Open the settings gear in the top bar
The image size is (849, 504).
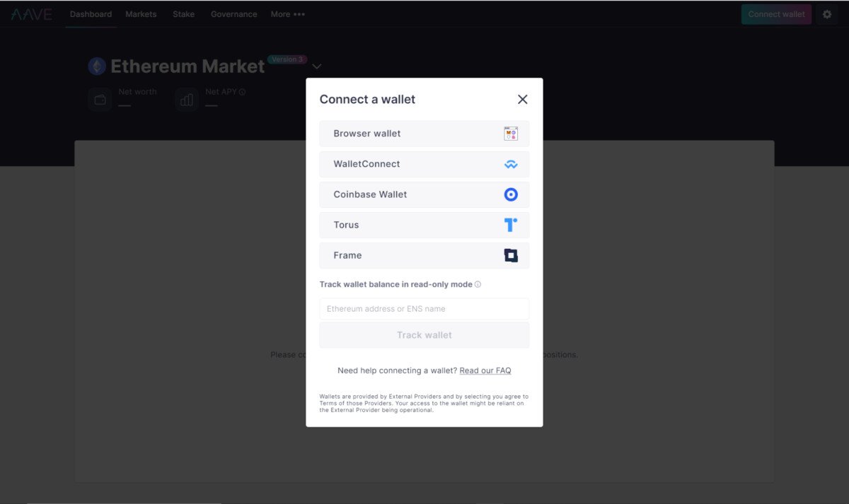pos(827,13)
